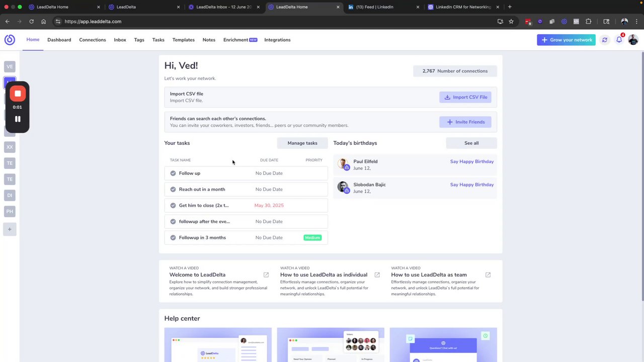
Task: Click the install app icon in address bar
Action: 500,22
